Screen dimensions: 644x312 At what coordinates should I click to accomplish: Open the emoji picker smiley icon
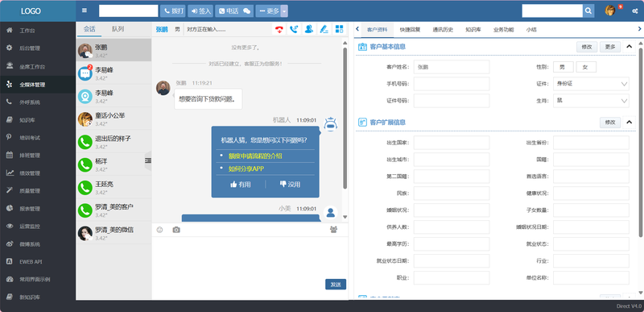[x=159, y=230]
